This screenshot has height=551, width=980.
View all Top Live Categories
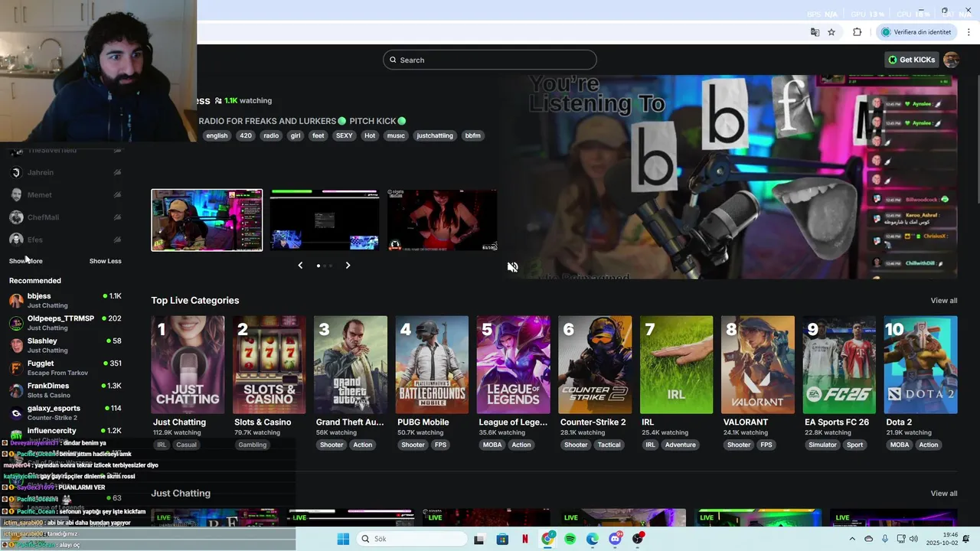(x=943, y=301)
